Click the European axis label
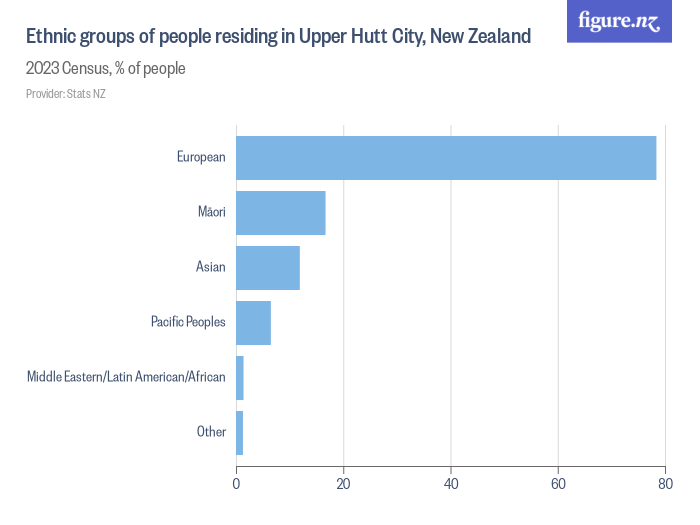The image size is (700, 525). (x=201, y=157)
